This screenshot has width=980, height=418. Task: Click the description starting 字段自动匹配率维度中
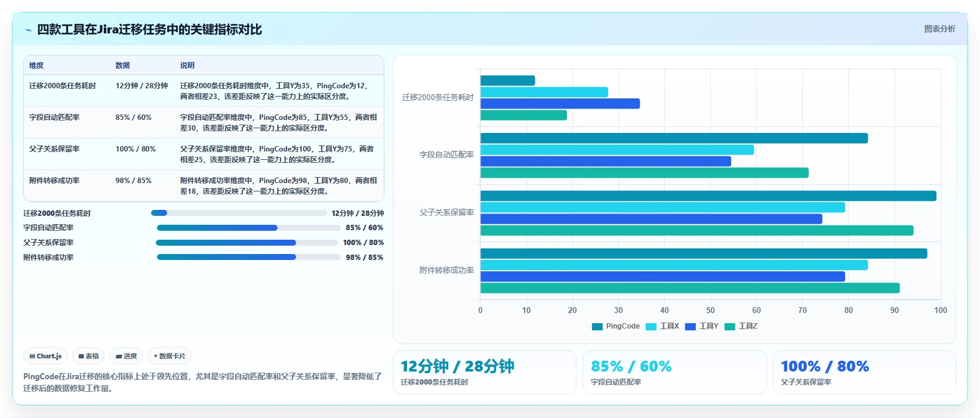279,123
